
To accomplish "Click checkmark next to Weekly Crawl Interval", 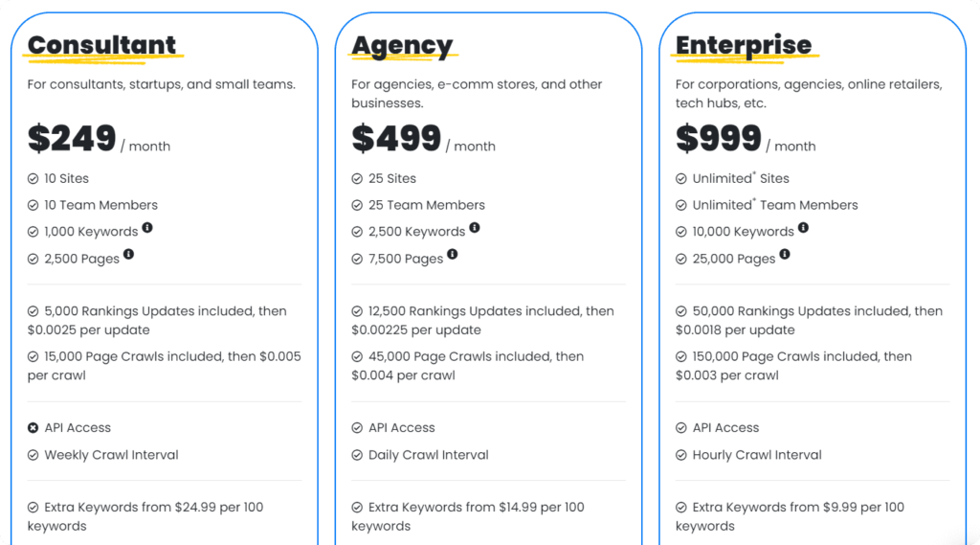I will [33, 455].
